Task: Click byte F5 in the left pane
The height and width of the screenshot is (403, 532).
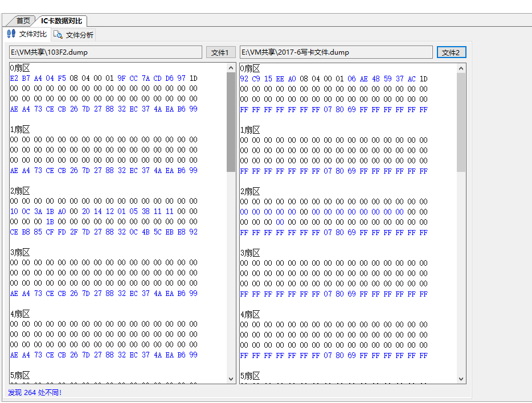Action: 62,79
